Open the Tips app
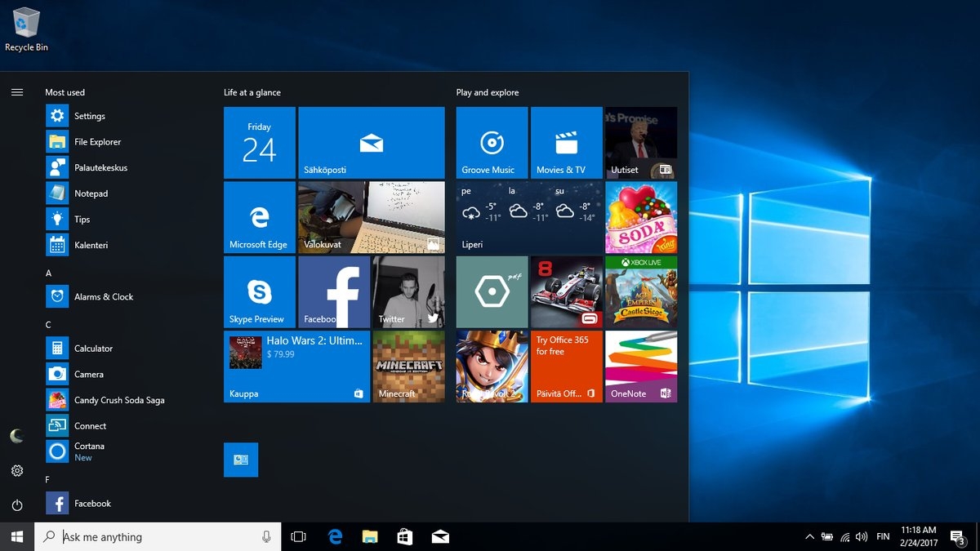Viewport: 980px width, 551px height. 122,220
